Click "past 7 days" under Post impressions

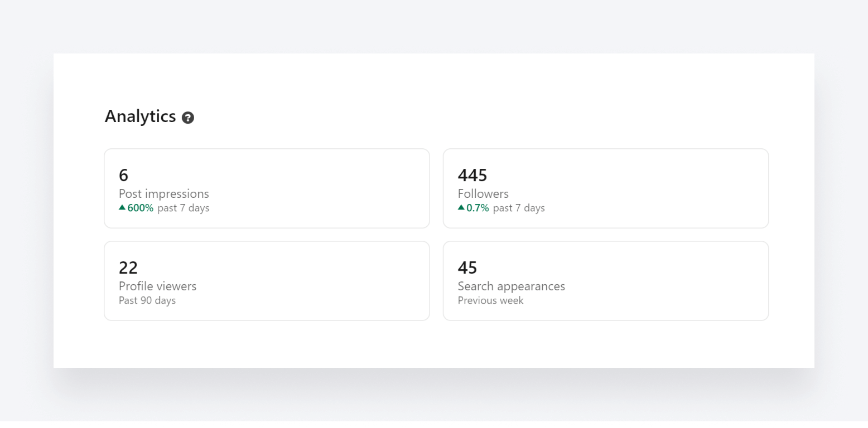point(183,208)
